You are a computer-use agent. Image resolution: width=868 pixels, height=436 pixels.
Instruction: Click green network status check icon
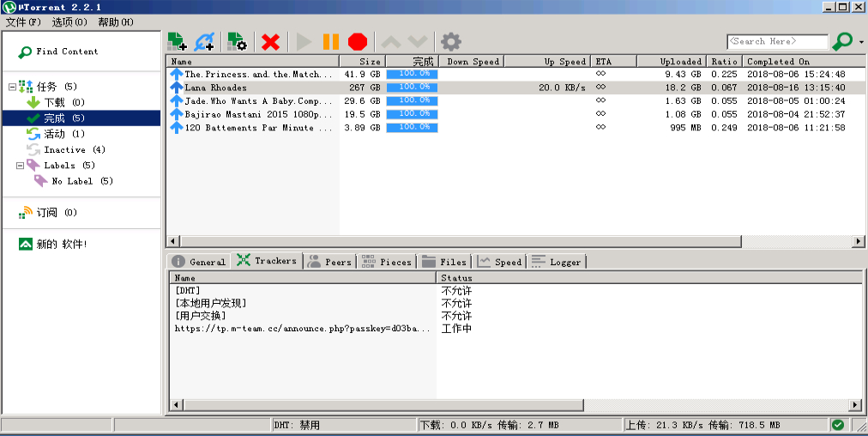[838, 425]
